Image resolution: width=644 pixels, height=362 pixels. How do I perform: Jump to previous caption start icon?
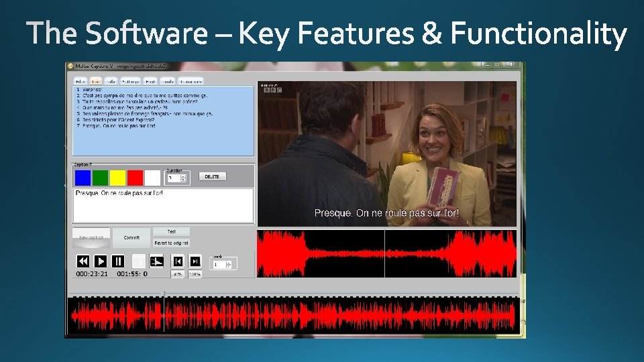point(178,261)
